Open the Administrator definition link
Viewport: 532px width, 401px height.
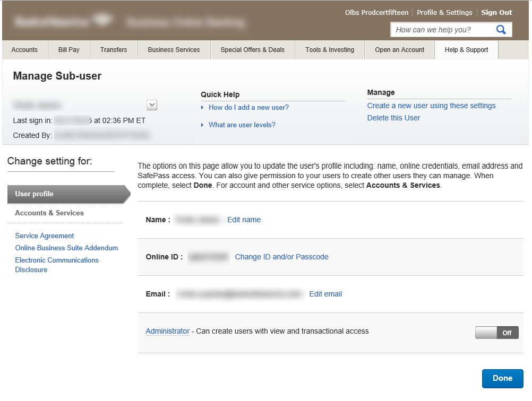[x=168, y=331]
